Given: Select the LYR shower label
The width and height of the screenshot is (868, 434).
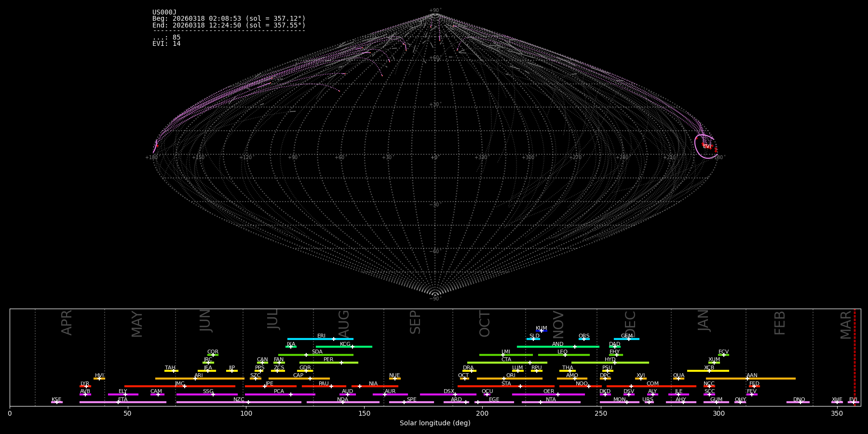Looking at the screenshot, I should tap(85, 384).
